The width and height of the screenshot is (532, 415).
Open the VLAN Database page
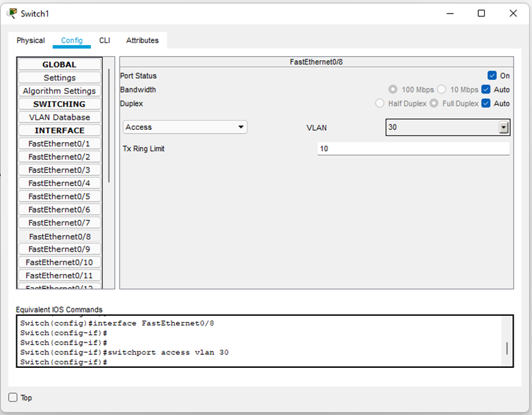59,117
